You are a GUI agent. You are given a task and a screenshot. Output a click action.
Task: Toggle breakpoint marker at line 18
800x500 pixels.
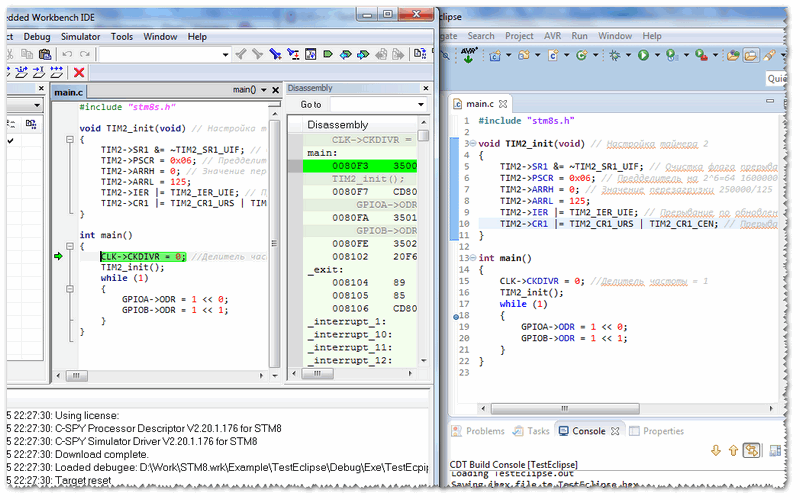click(x=456, y=316)
